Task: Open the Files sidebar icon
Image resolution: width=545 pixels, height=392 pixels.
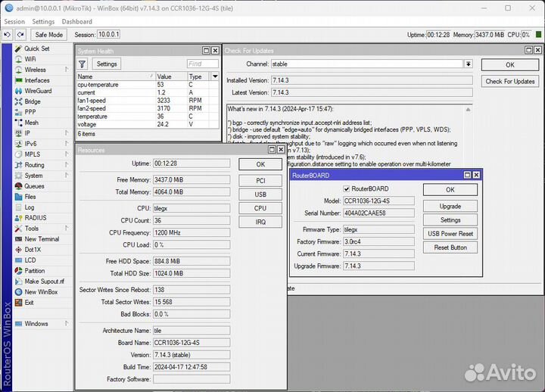Action: point(18,197)
